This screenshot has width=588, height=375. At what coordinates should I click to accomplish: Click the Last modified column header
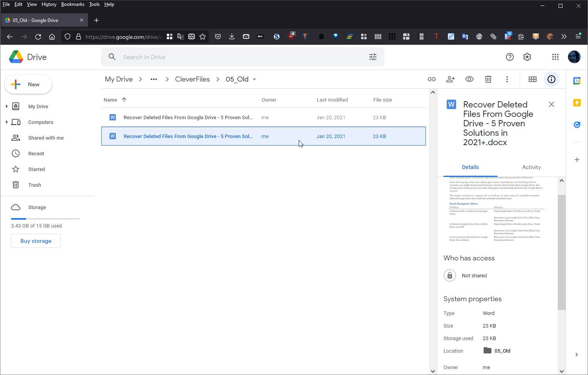pos(332,100)
